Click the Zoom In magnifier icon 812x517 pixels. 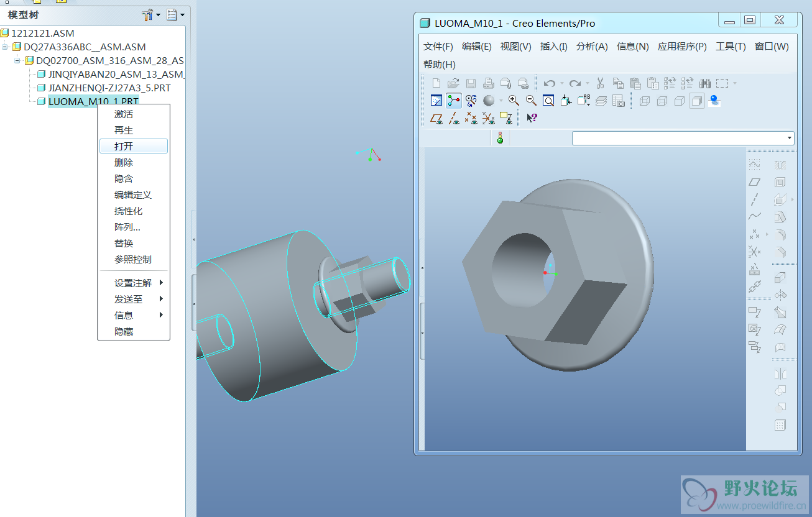[514, 100]
